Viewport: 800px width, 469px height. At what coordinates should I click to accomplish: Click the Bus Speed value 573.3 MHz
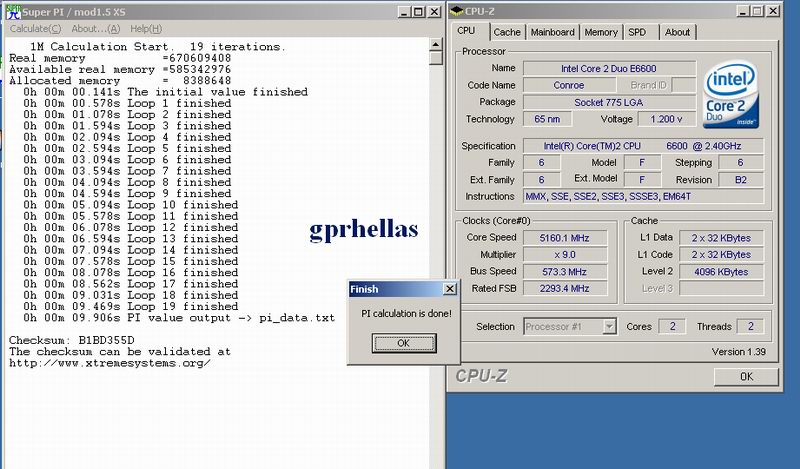565,271
